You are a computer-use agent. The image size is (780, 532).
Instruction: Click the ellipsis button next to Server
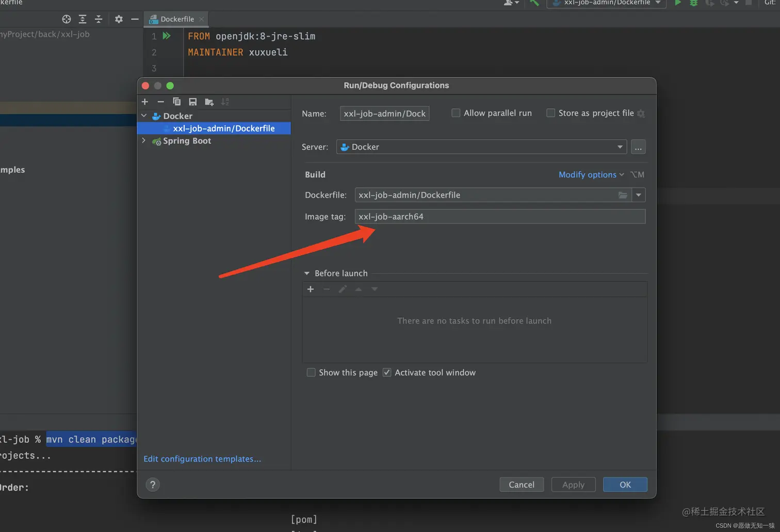coord(638,147)
